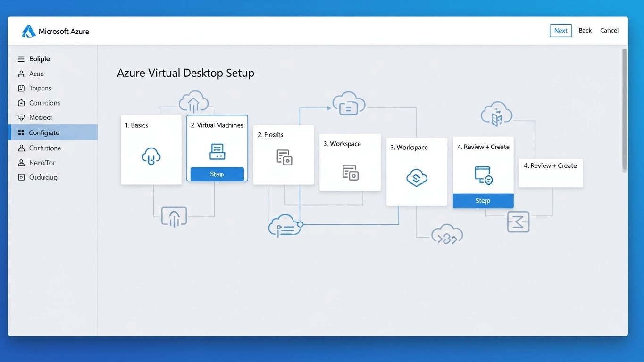Click the Back button
The image size is (644, 362).
click(585, 30)
